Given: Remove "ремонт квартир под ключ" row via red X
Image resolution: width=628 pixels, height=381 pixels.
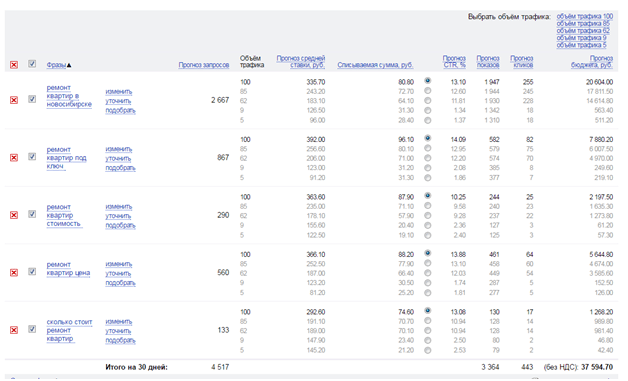Looking at the screenshot, I should pyautogui.click(x=14, y=157).
